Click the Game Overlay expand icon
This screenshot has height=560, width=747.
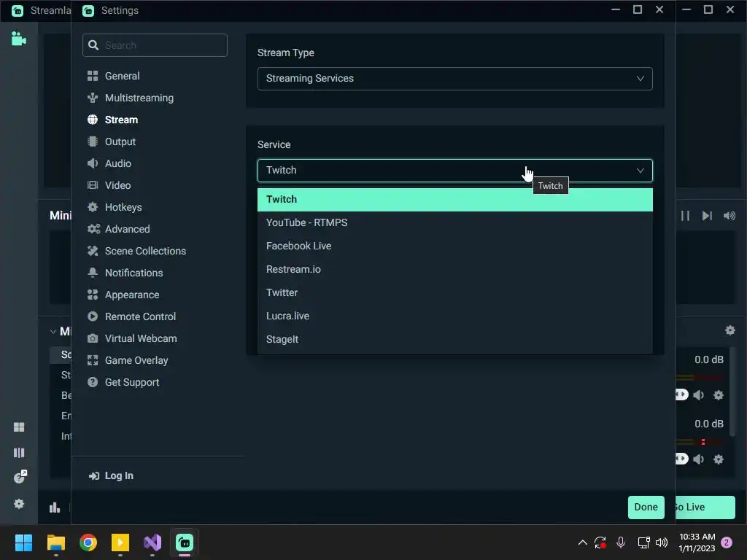point(93,360)
